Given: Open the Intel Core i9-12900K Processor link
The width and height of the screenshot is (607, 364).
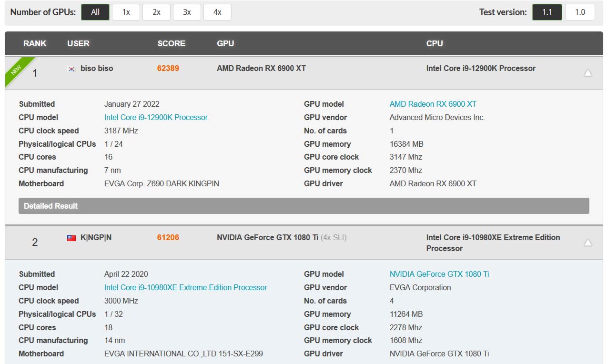Looking at the screenshot, I should click(x=156, y=117).
